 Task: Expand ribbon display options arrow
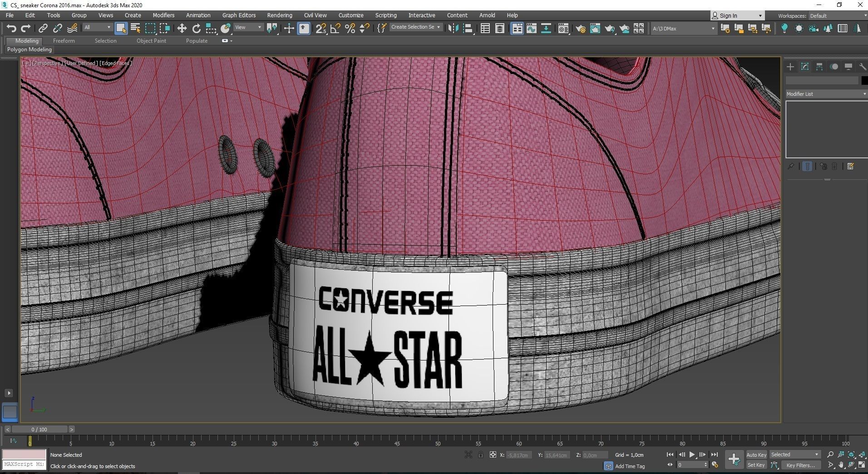(232, 41)
